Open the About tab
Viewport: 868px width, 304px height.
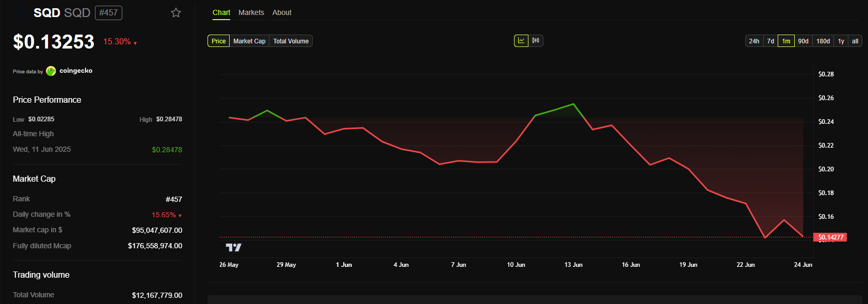[x=282, y=12]
